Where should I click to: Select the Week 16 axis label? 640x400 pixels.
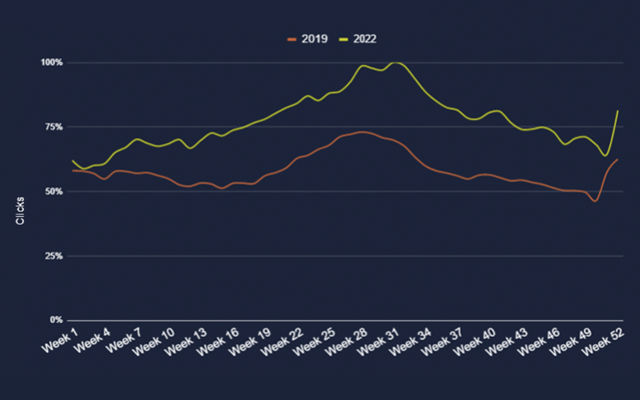(218, 342)
